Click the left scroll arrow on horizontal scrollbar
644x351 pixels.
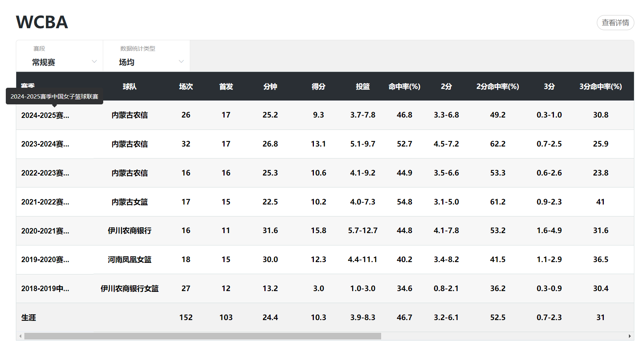point(20,336)
